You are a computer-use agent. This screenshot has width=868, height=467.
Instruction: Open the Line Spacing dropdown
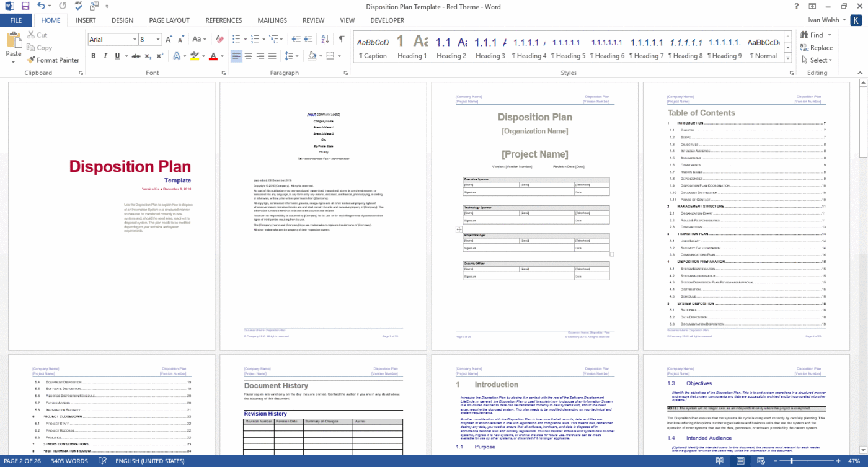coord(291,55)
